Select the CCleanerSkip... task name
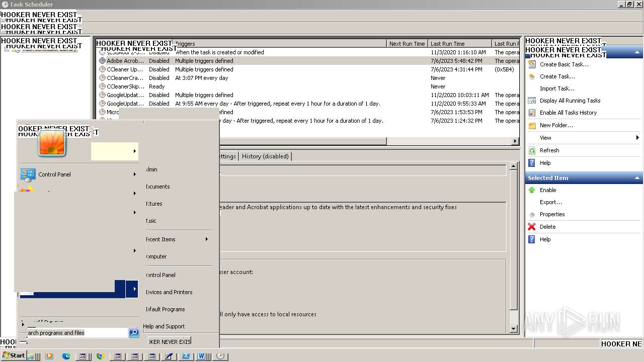644x362 pixels. point(125,86)
